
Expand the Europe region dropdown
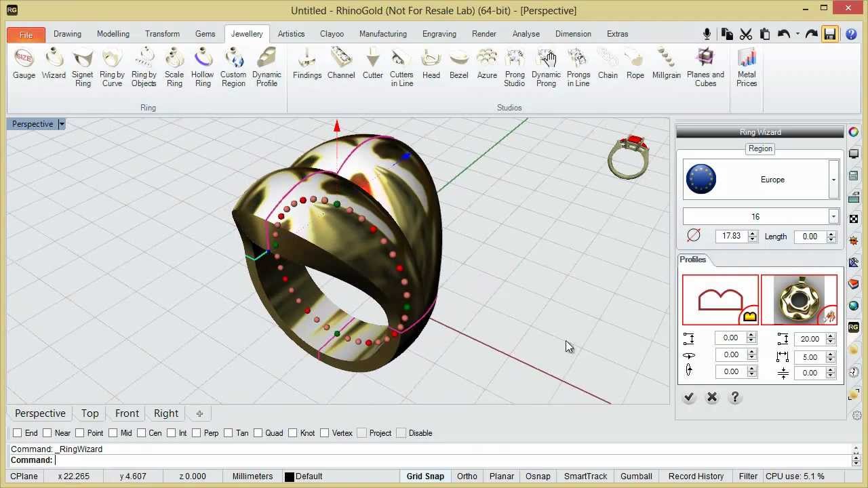pyautogui.click(x=833, y=180)
